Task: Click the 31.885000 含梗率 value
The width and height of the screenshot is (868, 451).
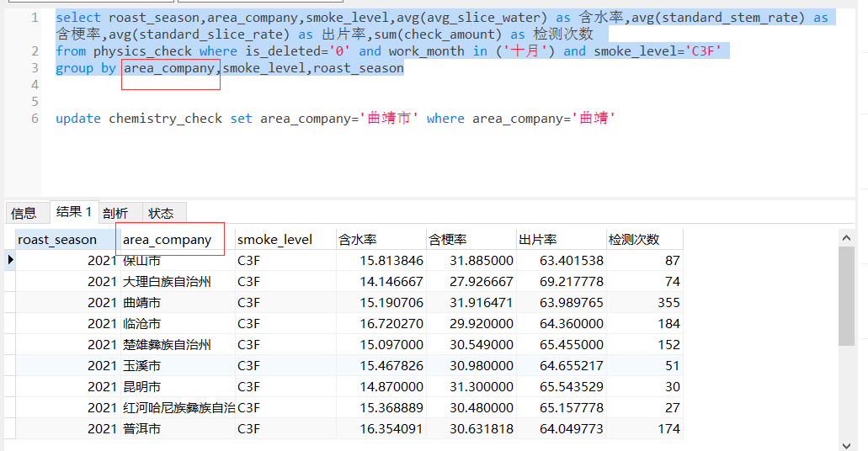Action: [x=481, y=261]
